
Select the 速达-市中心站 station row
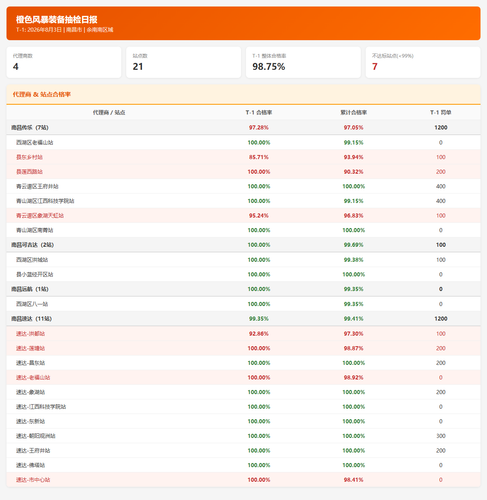243,480
